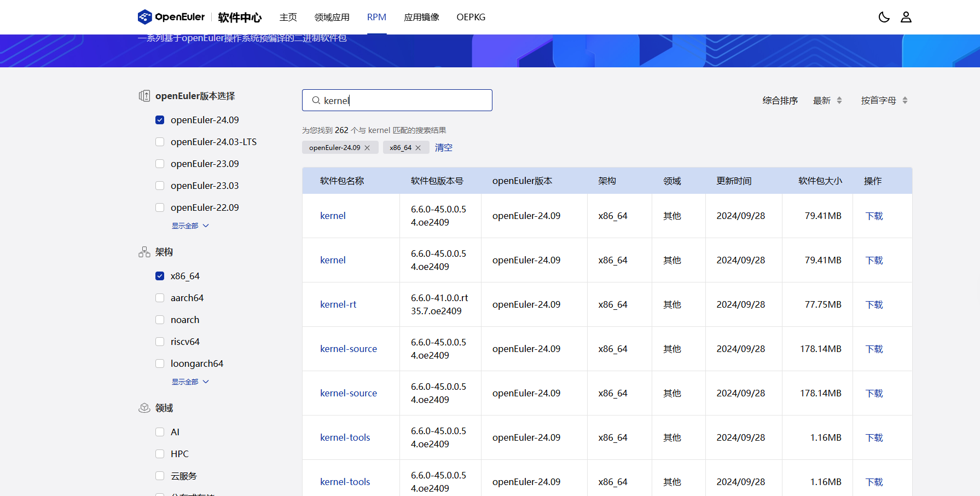980x496 pixels.
Task: Click the architecture section icon
Action: [144, 252]
